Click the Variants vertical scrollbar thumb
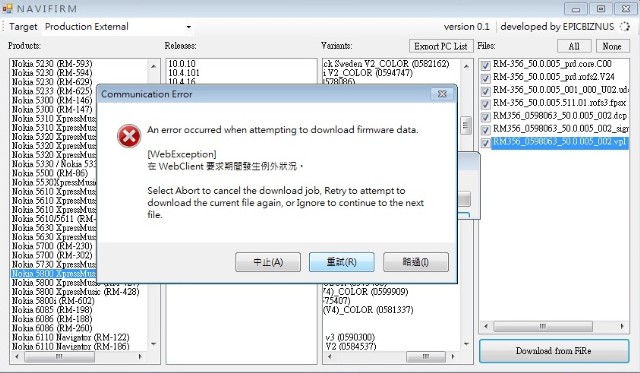The image size is (640, 373). pyautogui.click(x=466, y=125)
